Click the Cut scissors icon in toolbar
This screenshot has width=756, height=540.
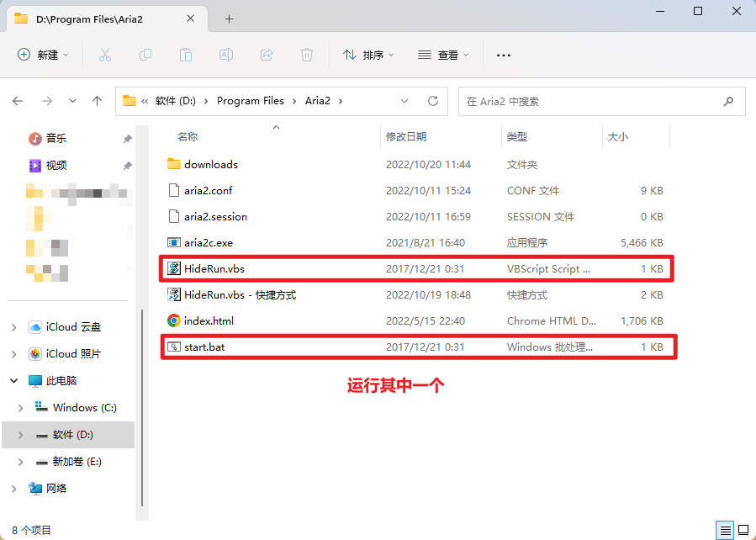[x=105, y=55]
